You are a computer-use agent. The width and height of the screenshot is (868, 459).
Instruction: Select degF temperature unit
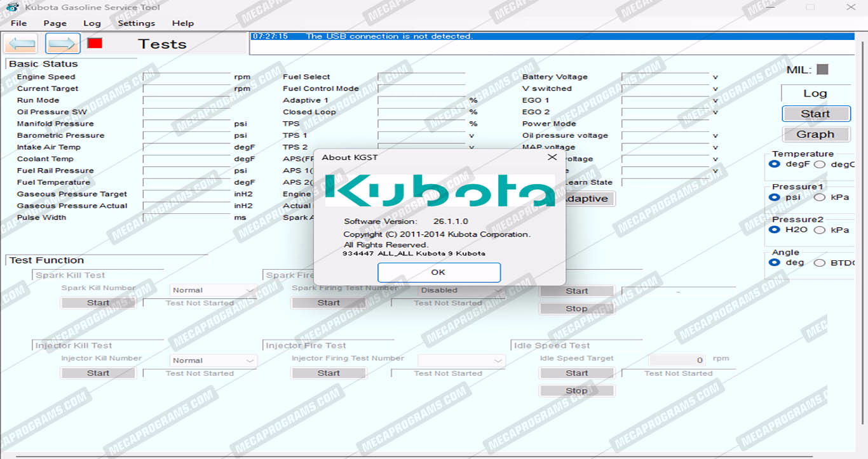(774, 164)
